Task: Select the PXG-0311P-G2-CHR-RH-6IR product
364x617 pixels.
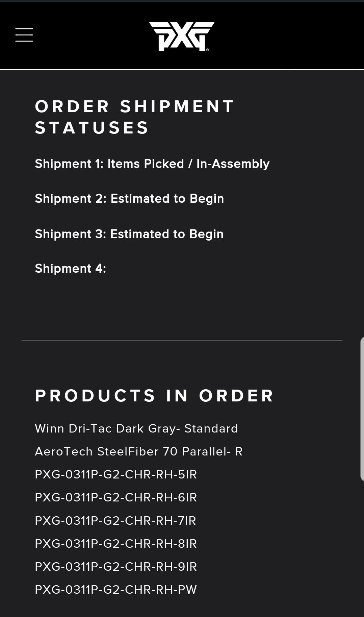Action: 116,497
